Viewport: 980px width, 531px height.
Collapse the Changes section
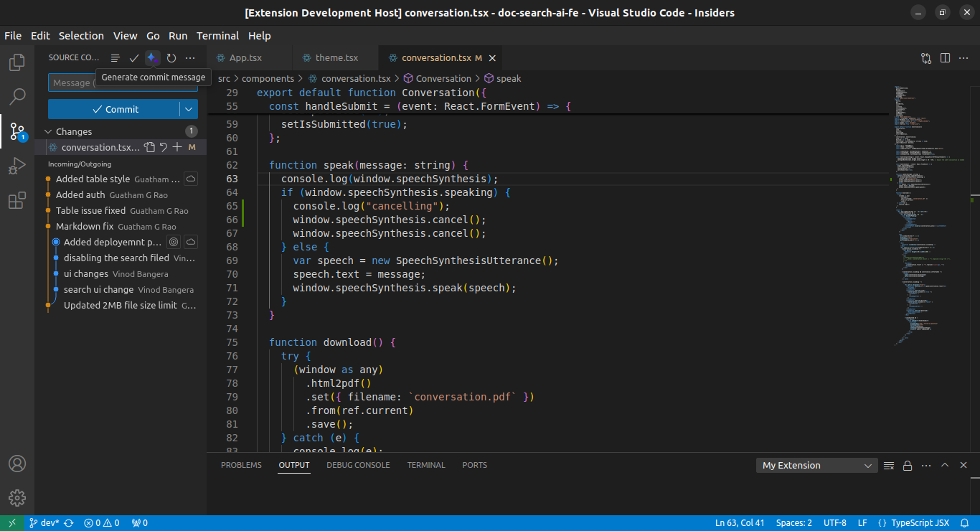coord(49,131)
